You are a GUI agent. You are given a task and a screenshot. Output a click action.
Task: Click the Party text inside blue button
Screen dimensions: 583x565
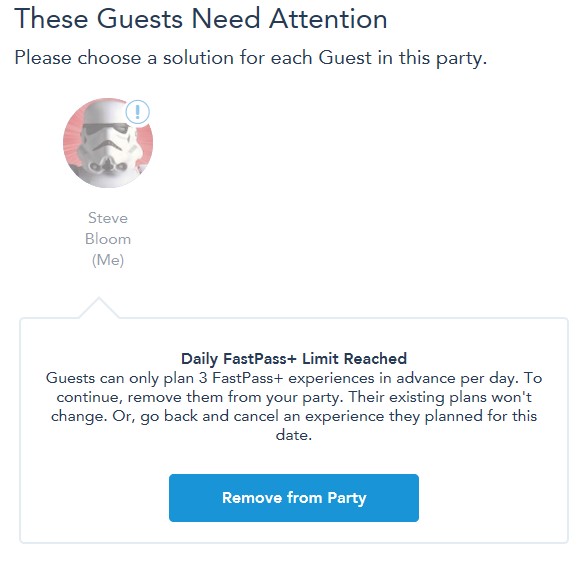tap(347, 498)
